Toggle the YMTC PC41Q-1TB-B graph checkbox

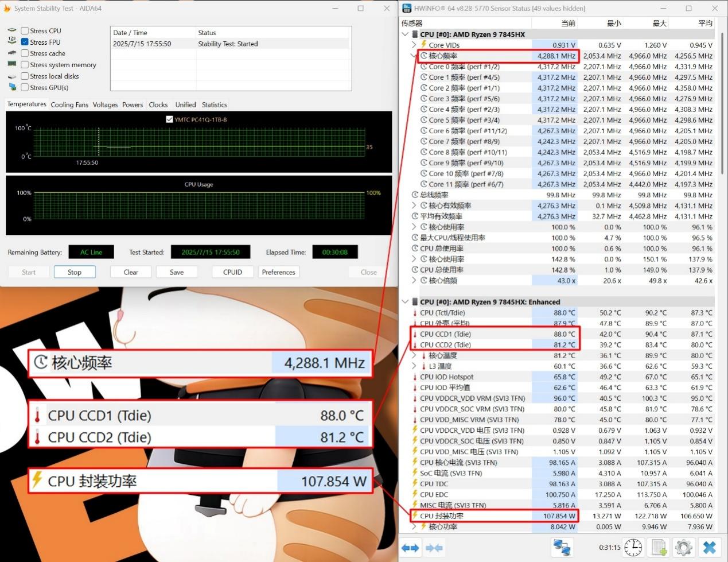169,119
